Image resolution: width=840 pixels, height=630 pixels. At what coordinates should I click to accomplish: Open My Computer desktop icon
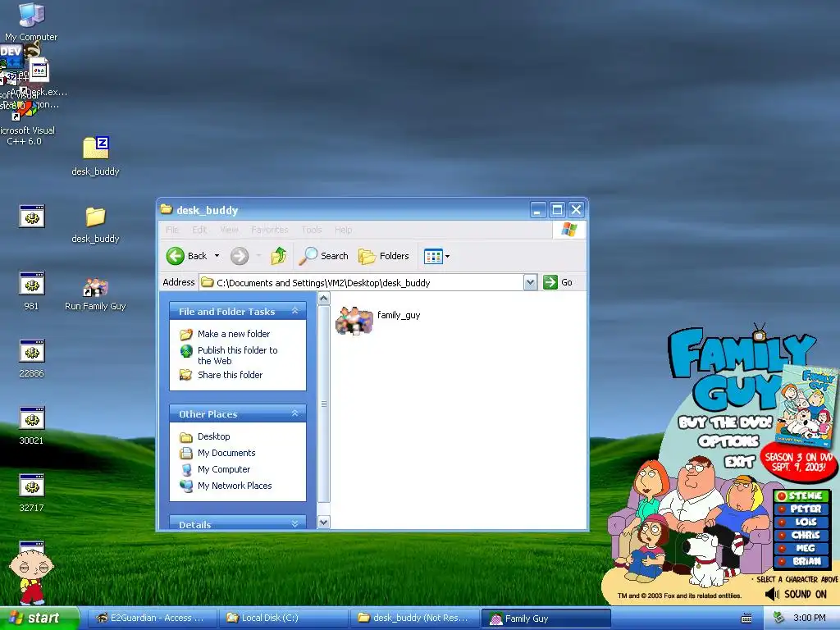31,21
